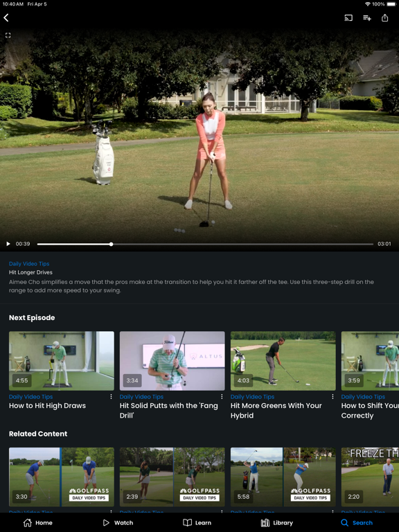The width and height of the screenshot is (399, 532).
Task: Enter fullscreen with the expand icon
Action: click(8, 35)
